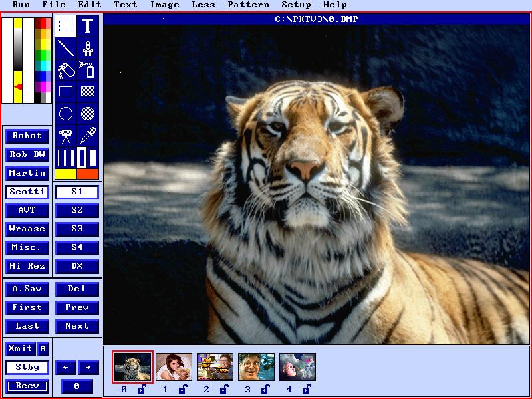The width and height of the screenshot is (532, 399).
Task: Select the dashed rectangle selection tool
Action: [x=66, y=26]
